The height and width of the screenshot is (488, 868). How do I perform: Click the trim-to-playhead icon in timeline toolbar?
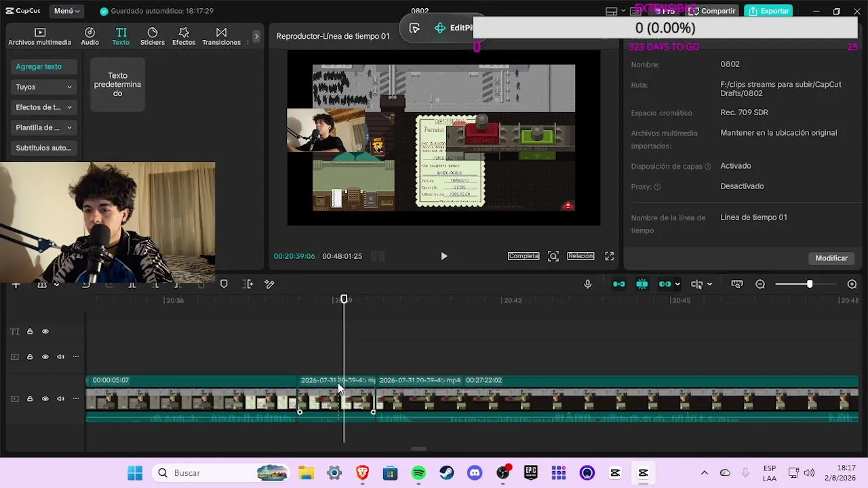click(x=248, y=284)
